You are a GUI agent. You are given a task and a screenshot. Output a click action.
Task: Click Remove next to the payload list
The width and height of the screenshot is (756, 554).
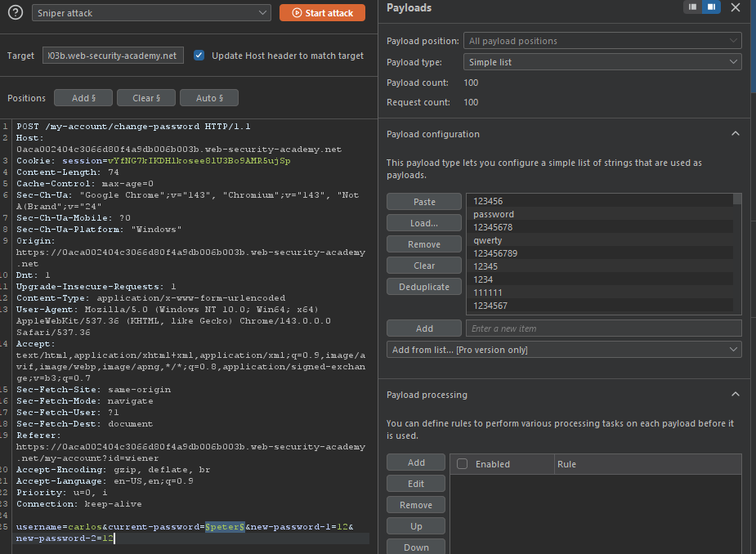[x=424, y=244]
